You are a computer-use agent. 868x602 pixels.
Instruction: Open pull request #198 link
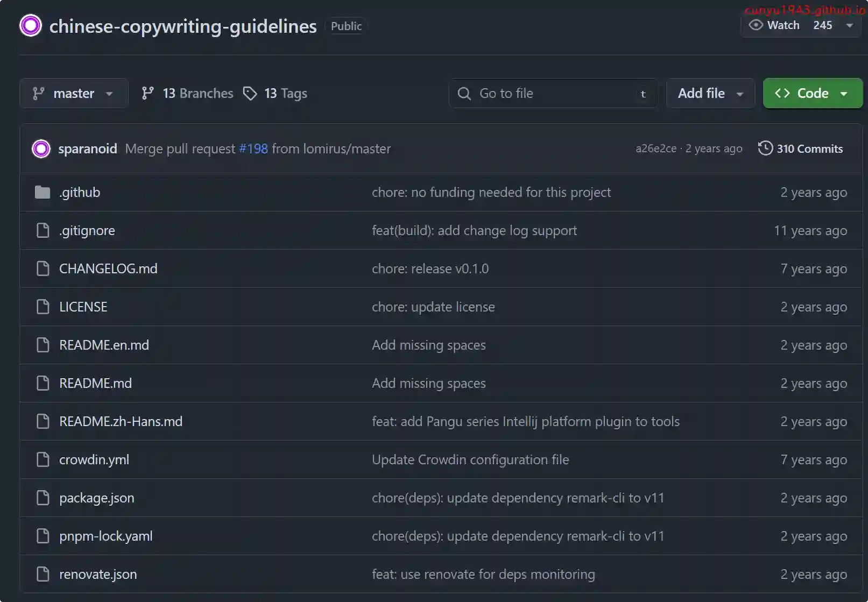253,149
